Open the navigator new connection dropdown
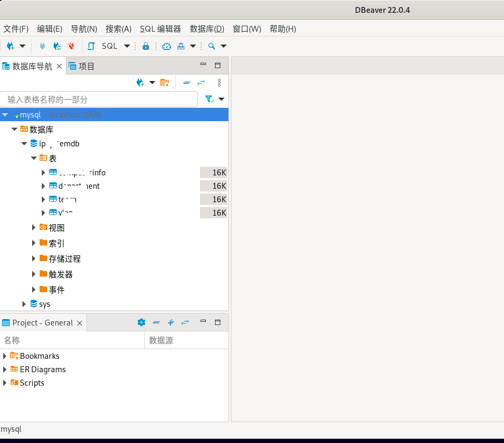Image resolution: width=504 pixels, height=443 pixels. [152, 83]
